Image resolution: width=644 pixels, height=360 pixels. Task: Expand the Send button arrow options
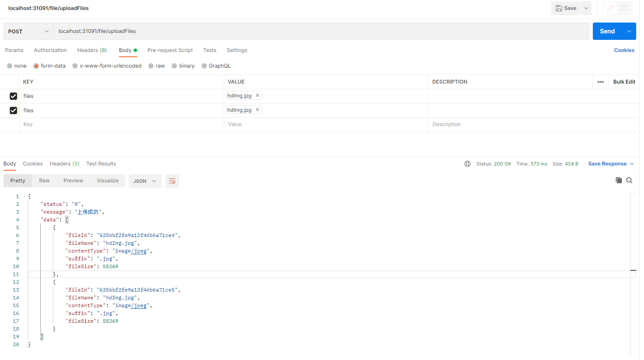click(629, 31)
